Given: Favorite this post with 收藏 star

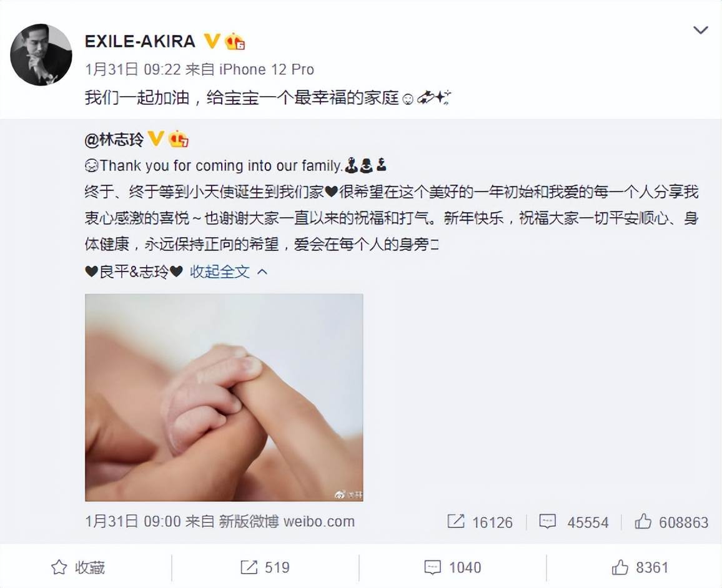Looking at the screenshot, I should (x=78, y=567).
